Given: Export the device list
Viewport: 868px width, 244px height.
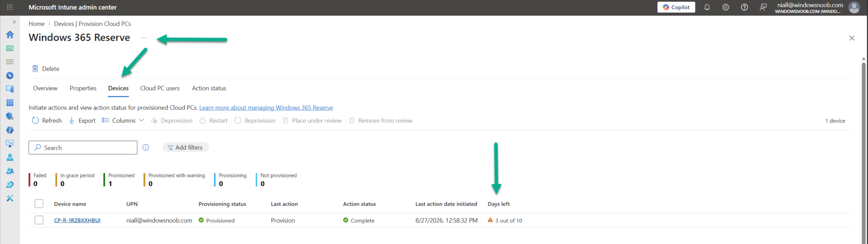Looking at the screenshot, I should 82,121.
